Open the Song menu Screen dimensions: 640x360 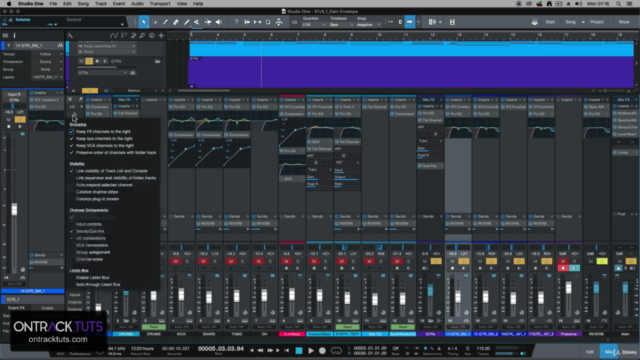(83, 4)
